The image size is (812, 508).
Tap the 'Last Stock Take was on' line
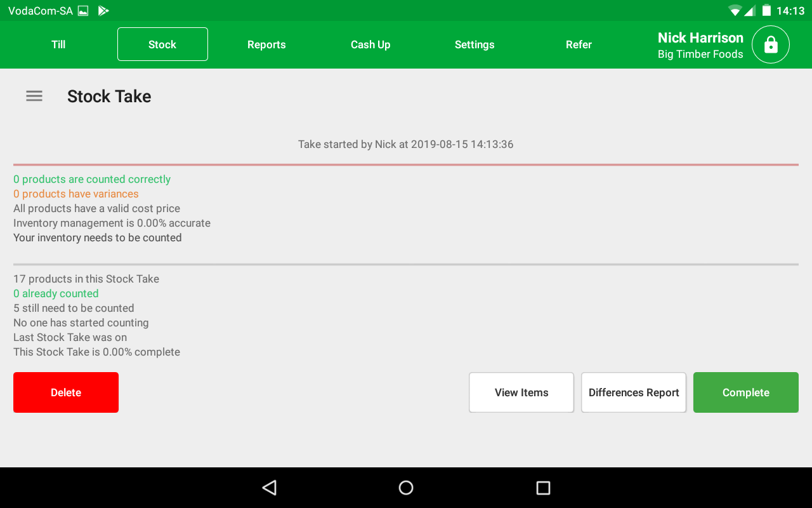coord(70,337)
